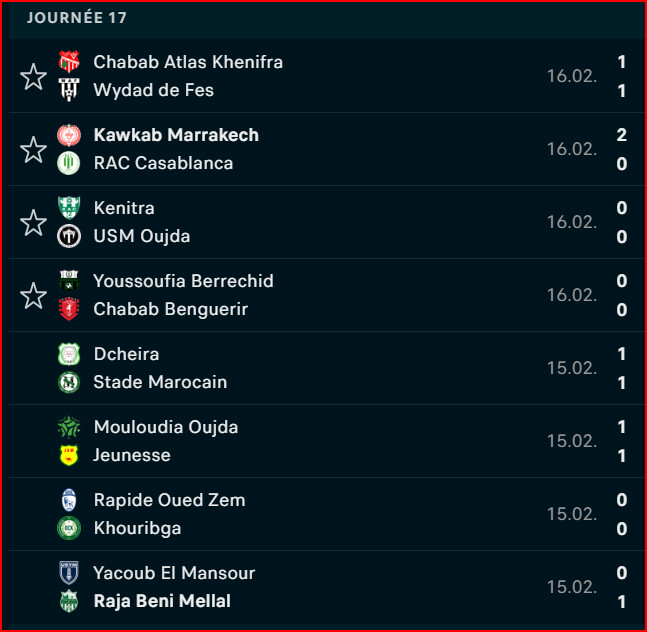Click the Rapide Oued Zem logo

click(x=69, y=500)
